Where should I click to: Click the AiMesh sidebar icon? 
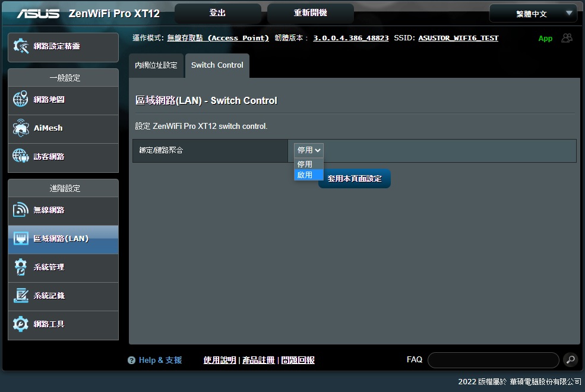(x=21, y=128)
